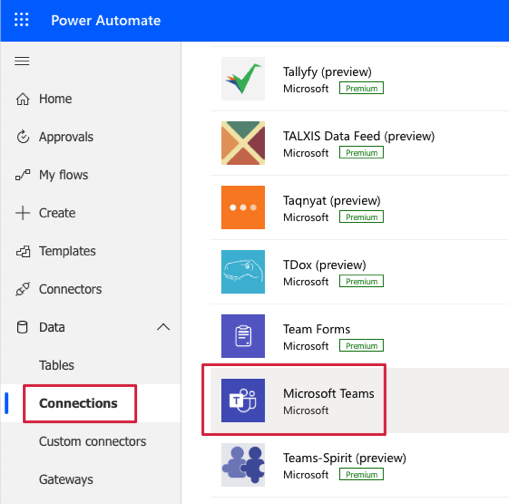This screenshot has width=509, height=504.
Task: Open Custom connectors under Data
Action: (93, 441)
